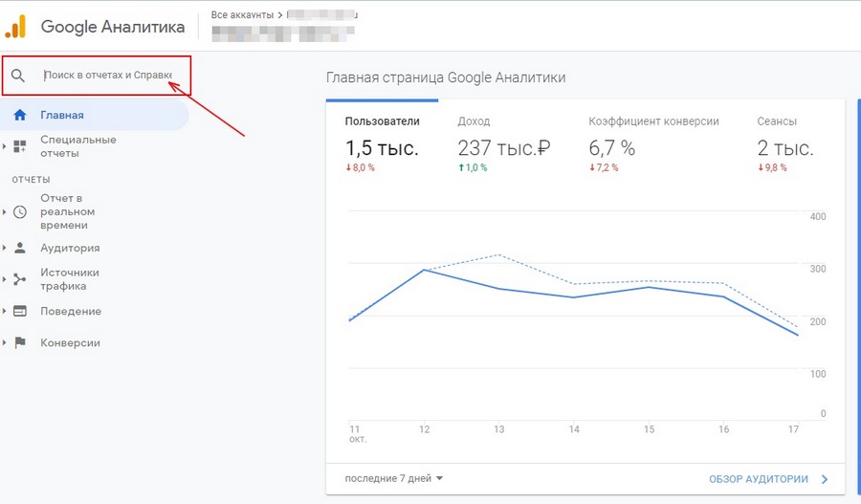861x504 pixels.
Task: Click the ↓7,2 % conversion change indicator
Action: [x=604, y=167]
